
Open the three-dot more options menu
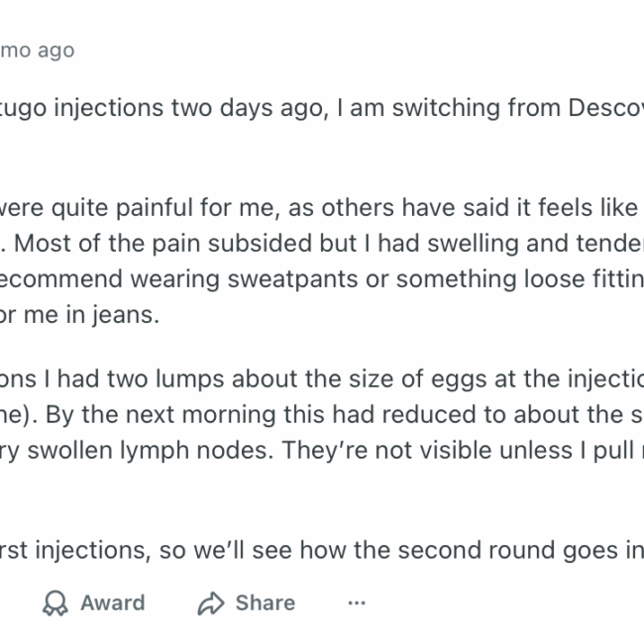(x=357, y=603)
